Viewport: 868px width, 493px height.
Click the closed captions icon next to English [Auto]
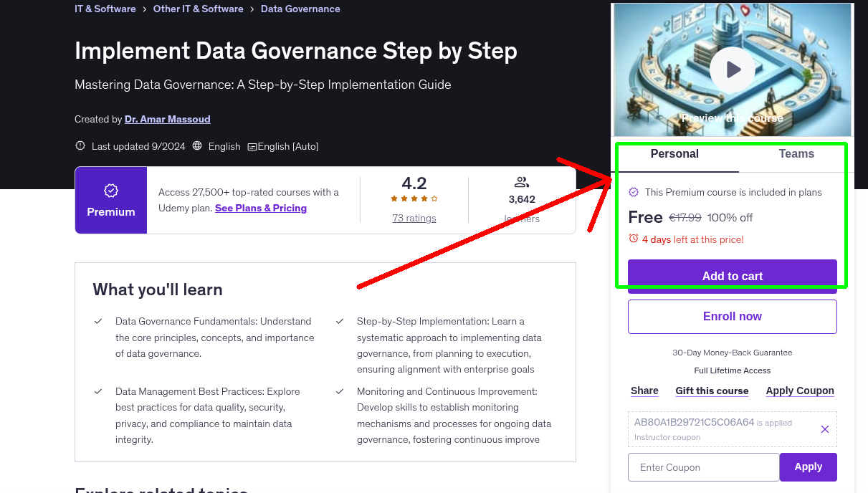pyautogui.click(x=252, y=146)
